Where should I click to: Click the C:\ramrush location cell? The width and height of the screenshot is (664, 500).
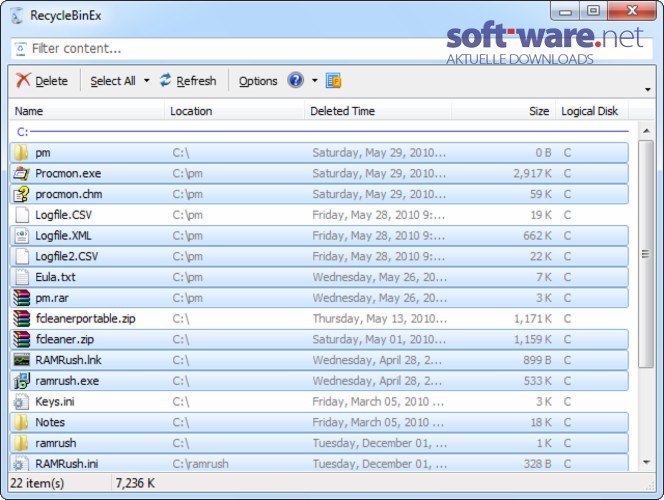(x=200, y=464)
